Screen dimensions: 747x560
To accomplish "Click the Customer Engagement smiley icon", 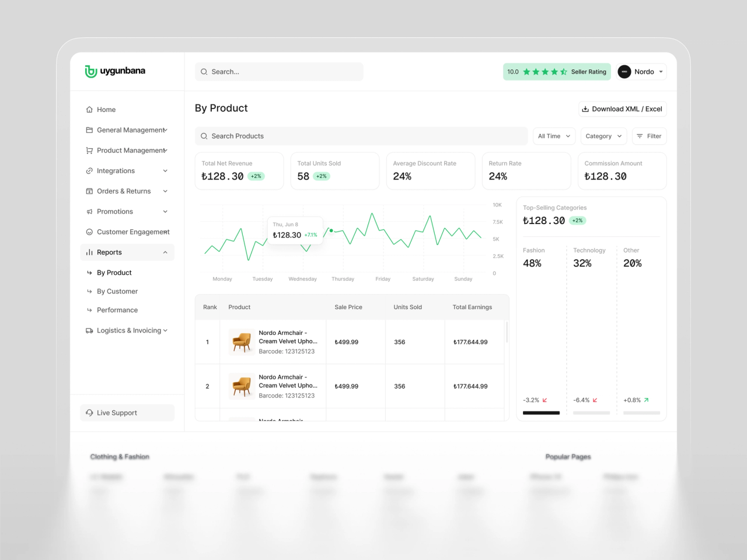I will [89, 232].
